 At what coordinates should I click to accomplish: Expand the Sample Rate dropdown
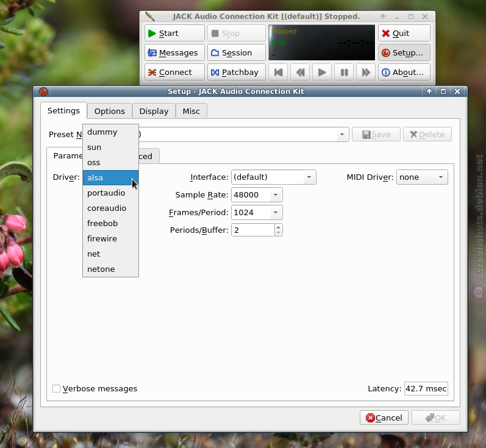[x=276, y=195]
